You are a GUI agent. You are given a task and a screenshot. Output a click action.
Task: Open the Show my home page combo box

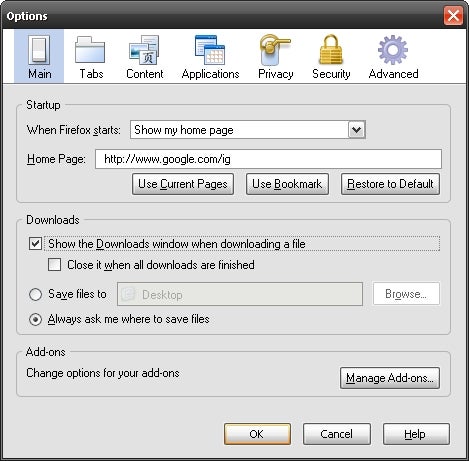[248, 130]
